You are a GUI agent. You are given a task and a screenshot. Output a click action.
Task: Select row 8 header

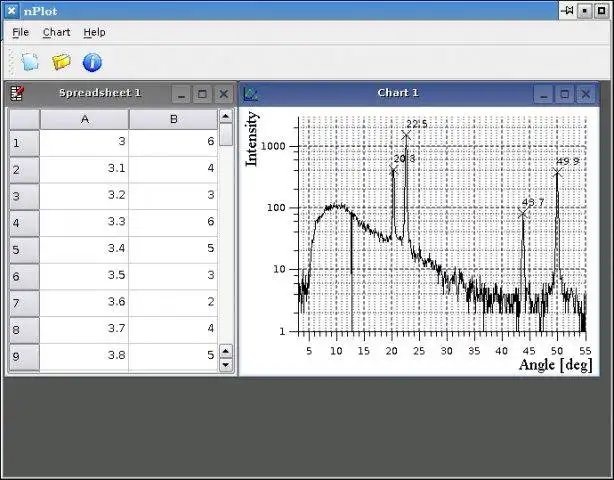coord(24,330)
